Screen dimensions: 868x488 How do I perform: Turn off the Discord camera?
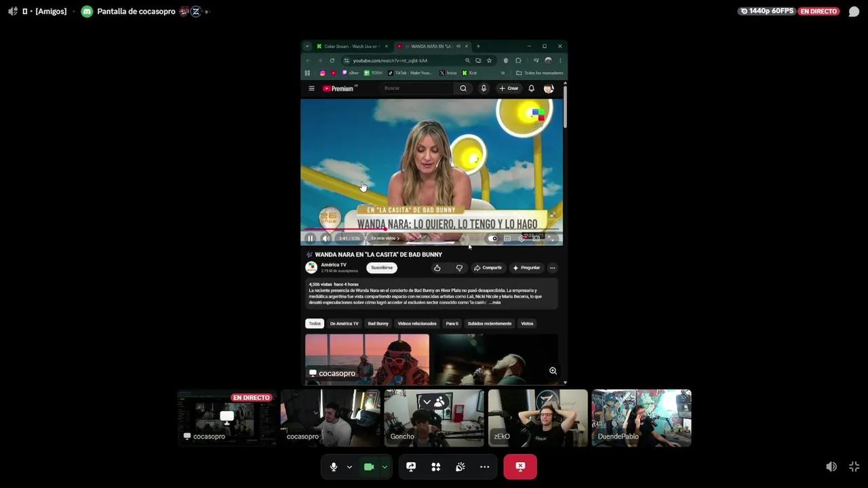369,467
